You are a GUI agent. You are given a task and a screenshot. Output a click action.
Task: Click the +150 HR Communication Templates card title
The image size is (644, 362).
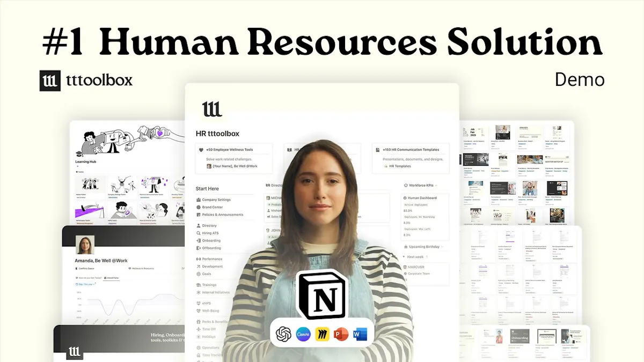(411, 150)
